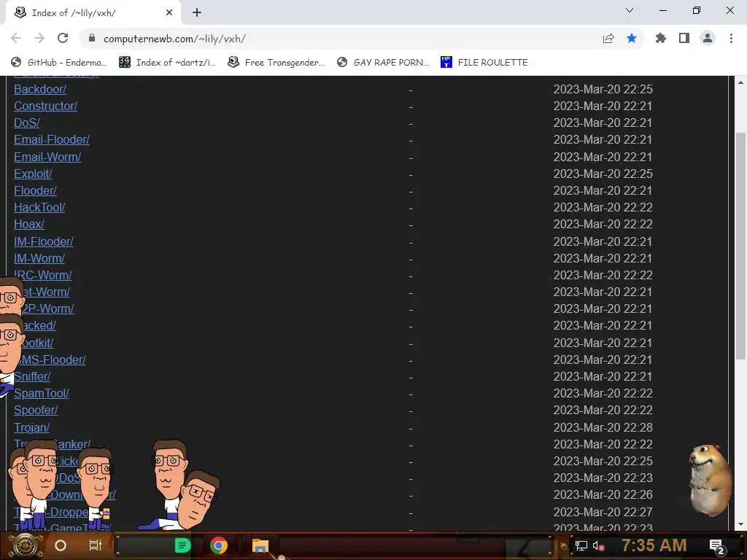
Task: Open Index of ~dartz/i... bookmark
Action: click(x=167, y=63)
